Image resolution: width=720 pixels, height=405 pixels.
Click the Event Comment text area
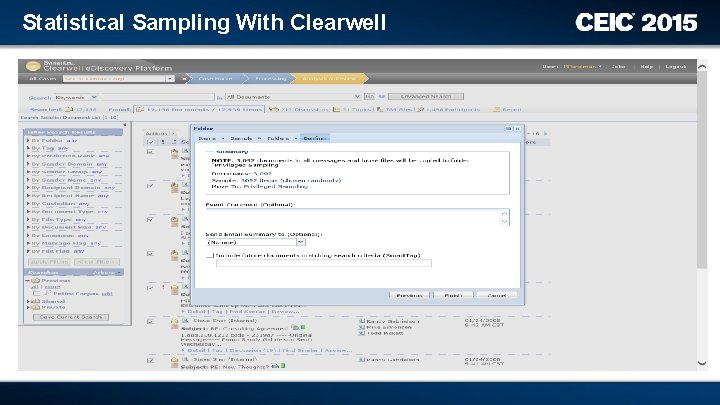click(x=357, y=217)
